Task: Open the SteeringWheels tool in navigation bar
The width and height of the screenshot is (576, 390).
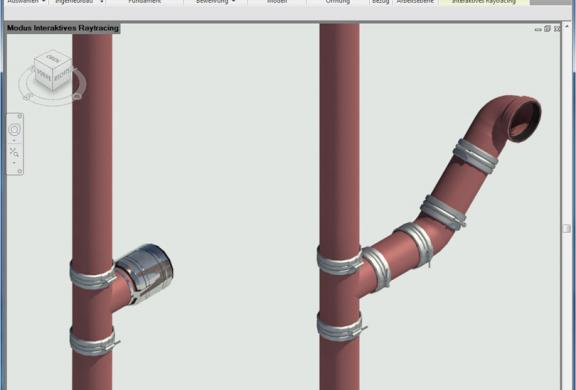Action: 15,130
